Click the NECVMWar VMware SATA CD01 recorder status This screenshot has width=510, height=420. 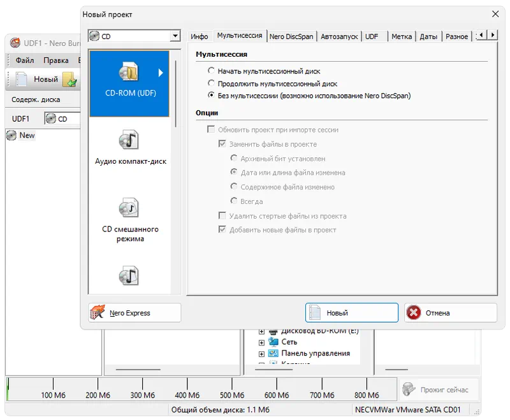coord(407,410)
